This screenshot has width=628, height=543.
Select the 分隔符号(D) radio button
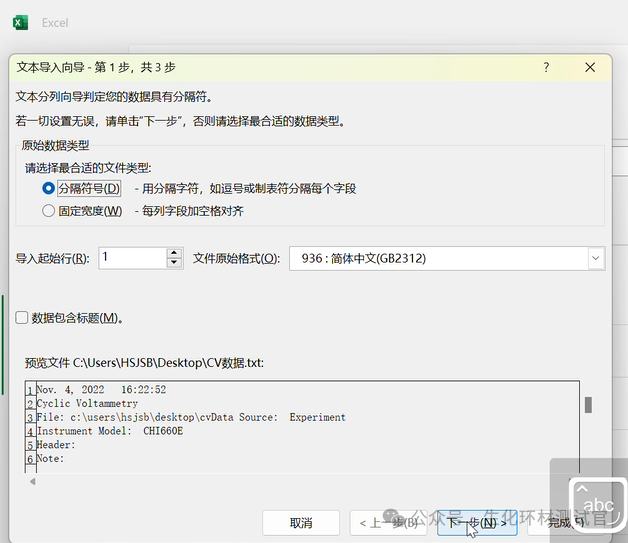(x=48, y=188)
